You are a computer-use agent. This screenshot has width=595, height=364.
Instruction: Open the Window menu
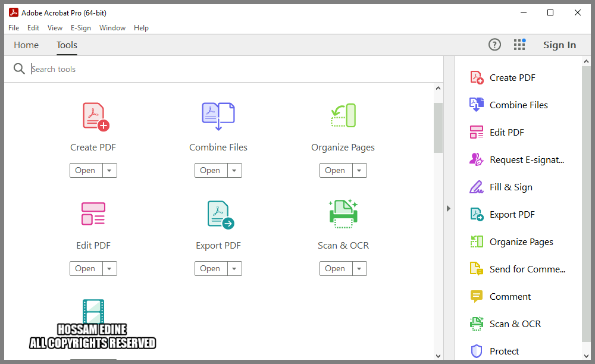click(112, 28)
